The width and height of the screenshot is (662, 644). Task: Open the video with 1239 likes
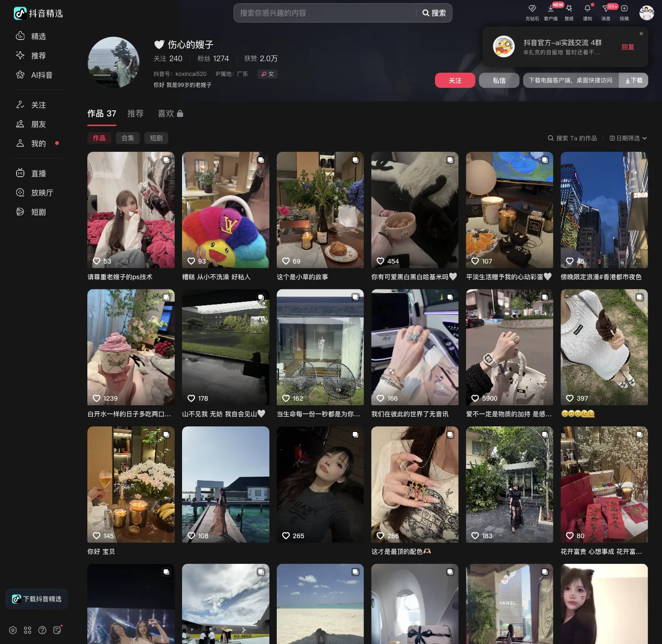(131, 347)
